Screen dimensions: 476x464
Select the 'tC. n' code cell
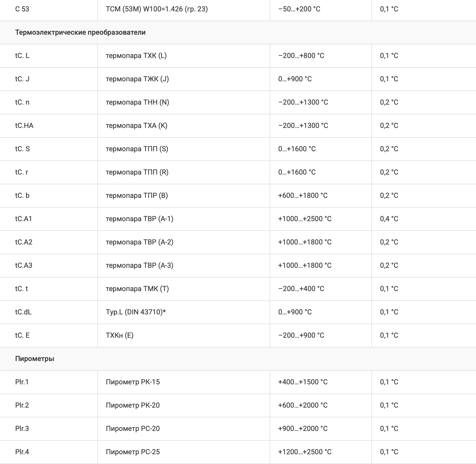tap(22, 102)
